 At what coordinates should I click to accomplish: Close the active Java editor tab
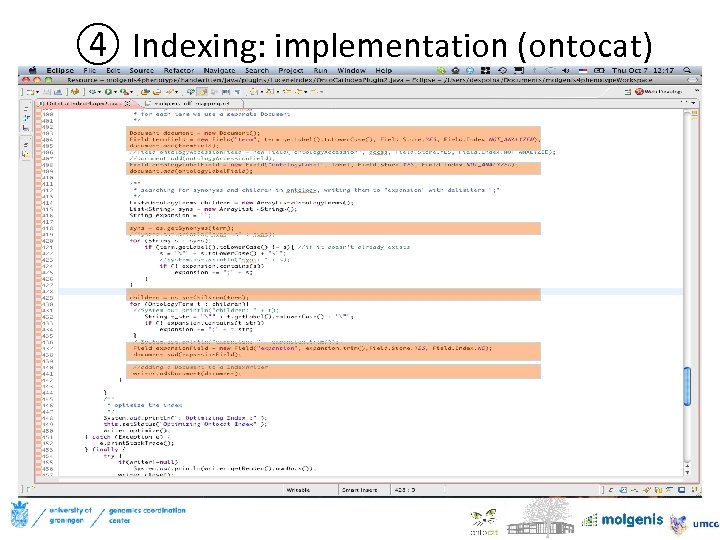click(128, 103)
